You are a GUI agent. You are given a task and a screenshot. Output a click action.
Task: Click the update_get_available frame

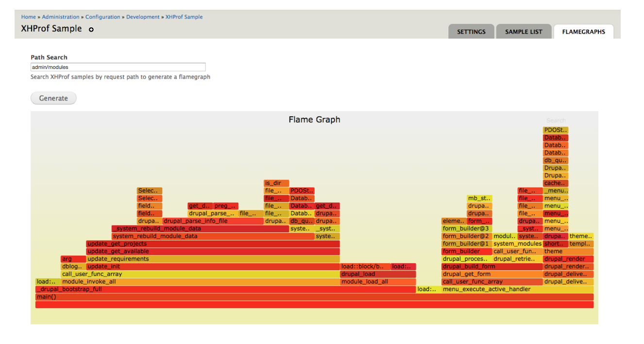213,252
